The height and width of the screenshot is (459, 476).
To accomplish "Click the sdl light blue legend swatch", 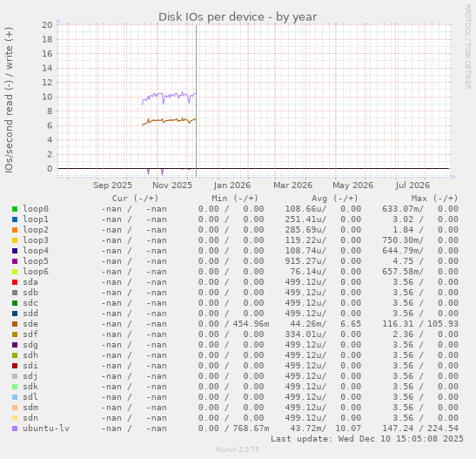I will [15, 397].
